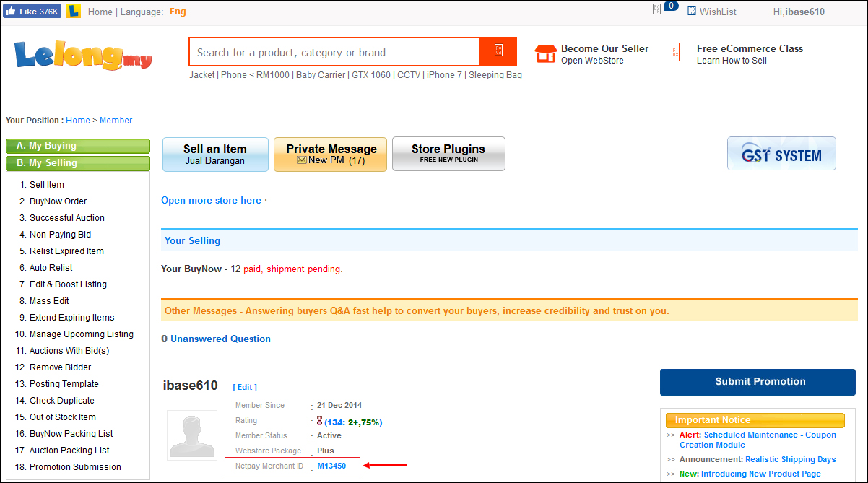Click Baby Carrier suggested search
Viewport: 868px width, 483px height.
coord(321,75)
